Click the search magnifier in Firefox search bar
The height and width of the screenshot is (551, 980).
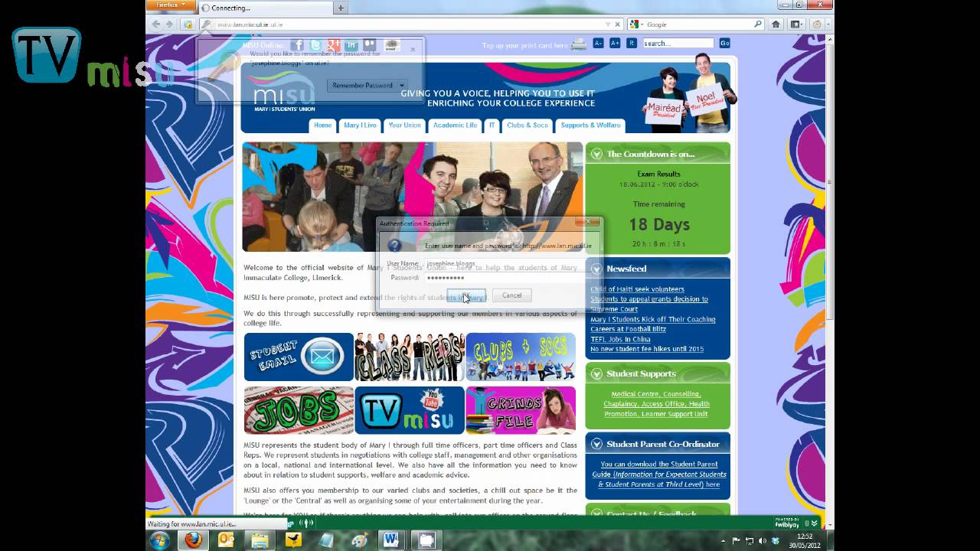pyautogui.click(x=758, y=24)
